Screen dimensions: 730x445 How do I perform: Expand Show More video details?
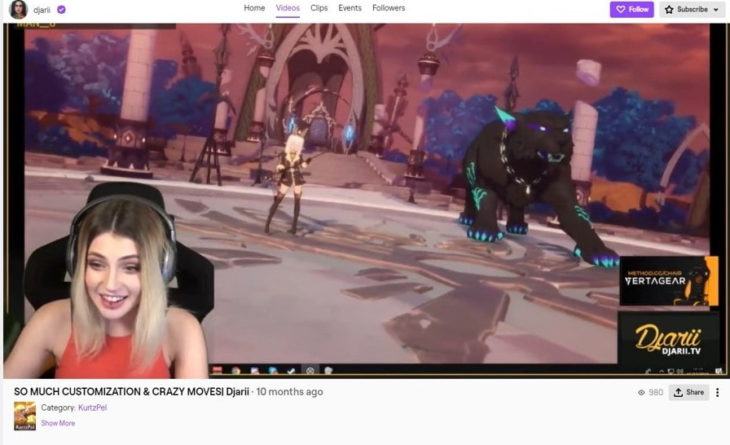(58, 423)
